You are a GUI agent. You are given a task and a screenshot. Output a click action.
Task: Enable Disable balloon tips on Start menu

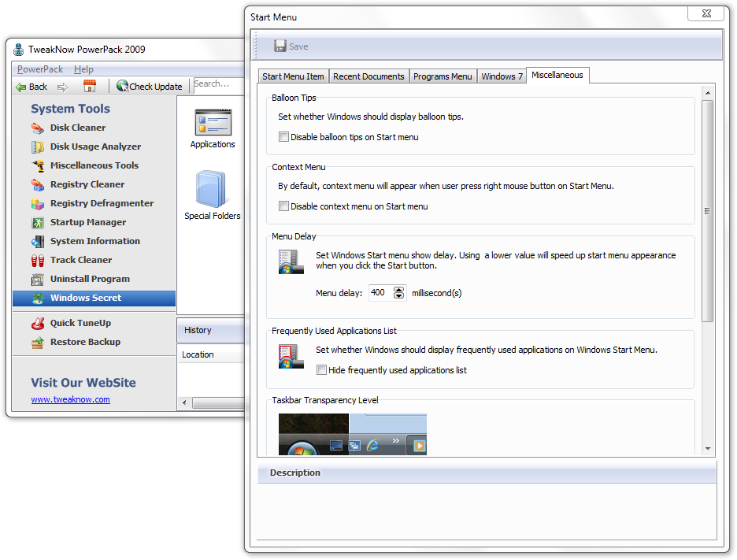283,137
